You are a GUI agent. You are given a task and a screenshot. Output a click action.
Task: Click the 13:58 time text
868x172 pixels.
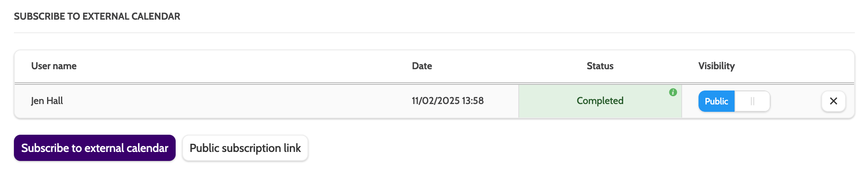pos(473,101)
